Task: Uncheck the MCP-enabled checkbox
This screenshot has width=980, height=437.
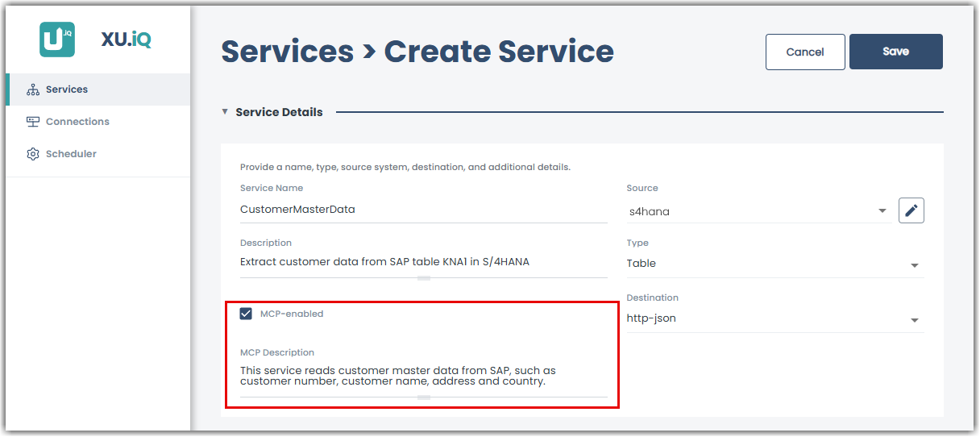Action: [247, 314]
